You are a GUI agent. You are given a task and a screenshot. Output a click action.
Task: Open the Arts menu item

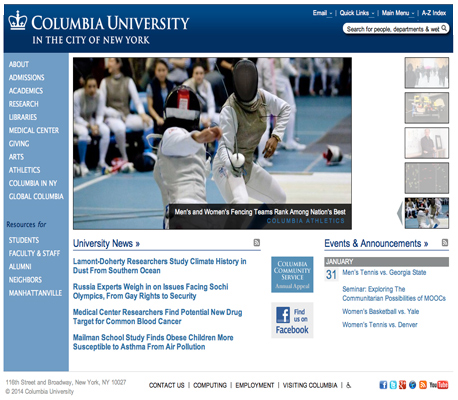[x=16, y=157]
